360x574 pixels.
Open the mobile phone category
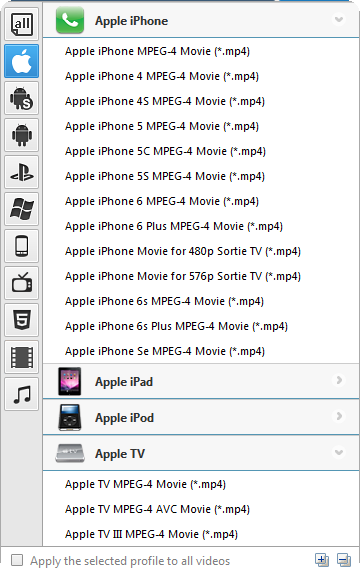(22, 246)
